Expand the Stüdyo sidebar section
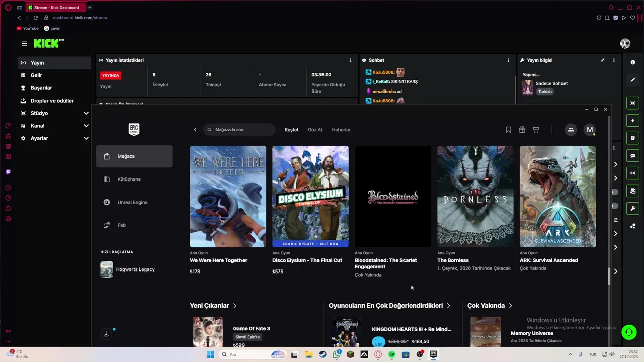This screenshot has height=362, width=644. point(86,113)
